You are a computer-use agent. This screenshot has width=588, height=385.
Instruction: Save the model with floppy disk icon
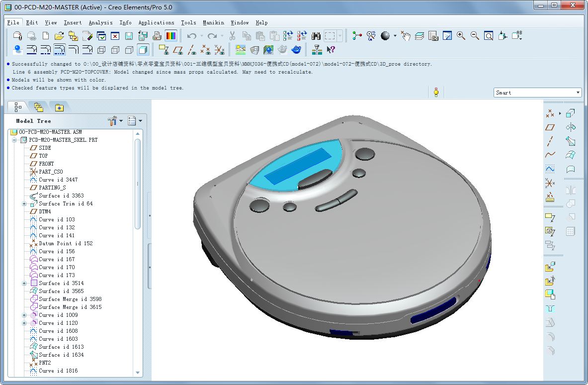point(129,36)
